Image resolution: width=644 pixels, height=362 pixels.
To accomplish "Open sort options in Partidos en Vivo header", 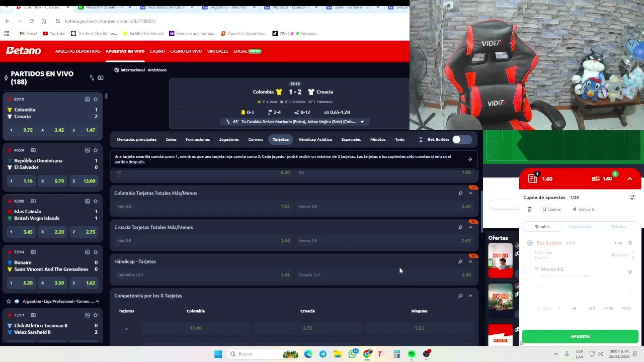I will click(92, 77).
